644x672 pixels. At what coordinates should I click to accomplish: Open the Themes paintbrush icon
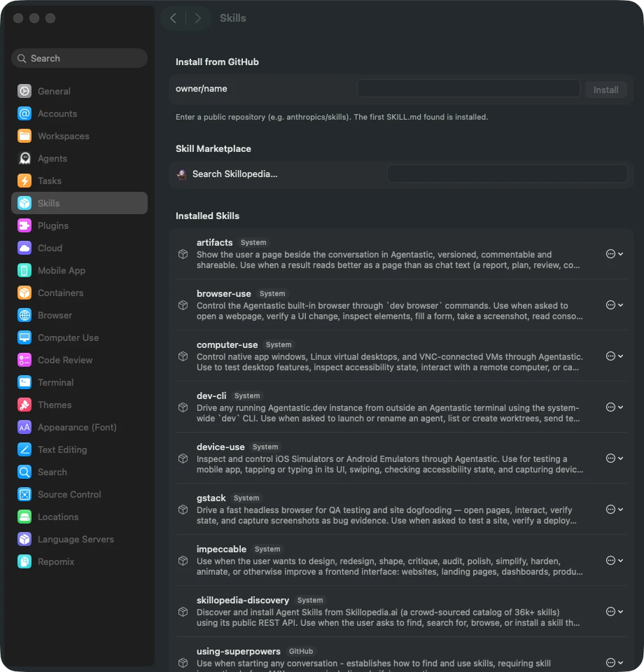[x=24, y=405]
